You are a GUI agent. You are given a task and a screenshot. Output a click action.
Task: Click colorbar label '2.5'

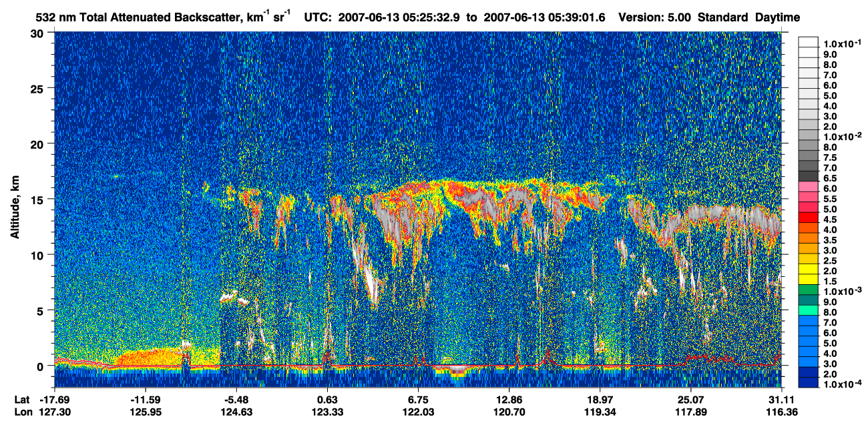point(831,262)
